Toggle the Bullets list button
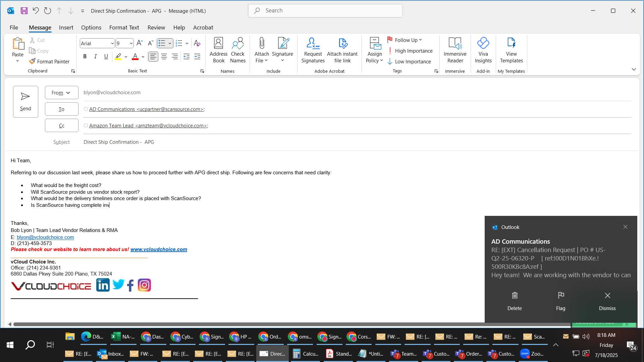This screenshot has width=644, height=362. pos(162,43)
